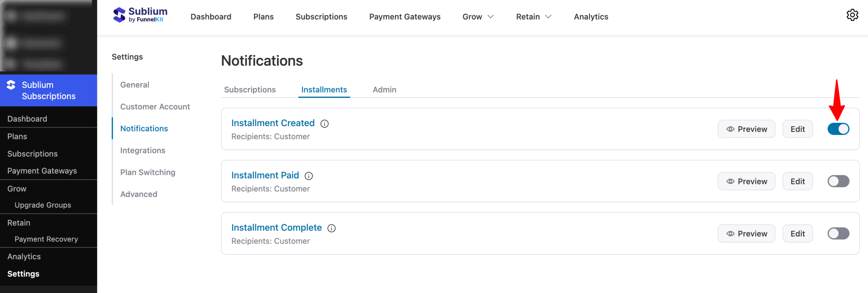Click the eye icon on Installment Created Preview
Screen dimensions: 868x293
pyautogui.click(x=730, y=129)
